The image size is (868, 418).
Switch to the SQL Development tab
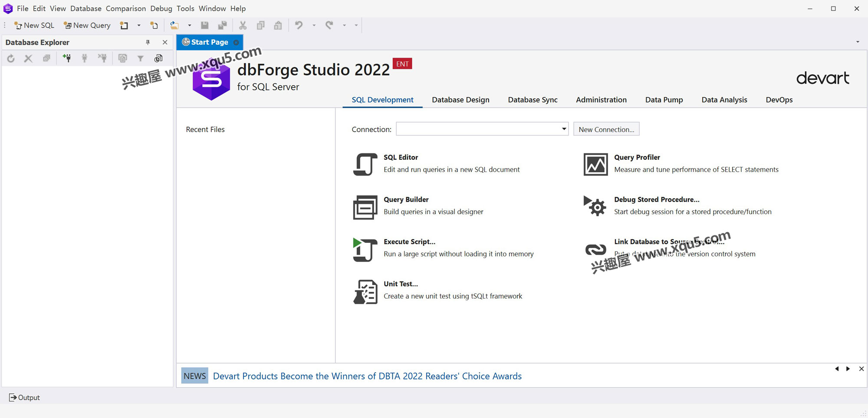pyautogui.click(x=382, y=100)
